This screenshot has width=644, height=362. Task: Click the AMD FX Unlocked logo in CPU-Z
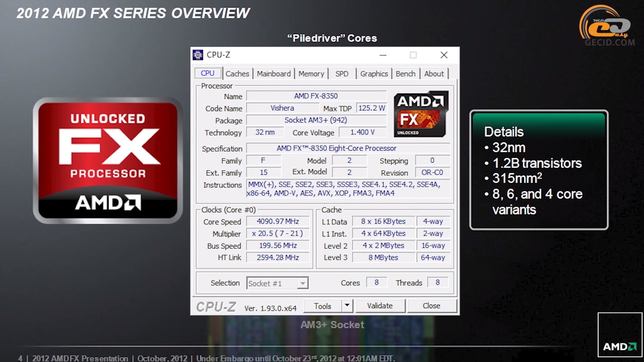click(421, 114)
